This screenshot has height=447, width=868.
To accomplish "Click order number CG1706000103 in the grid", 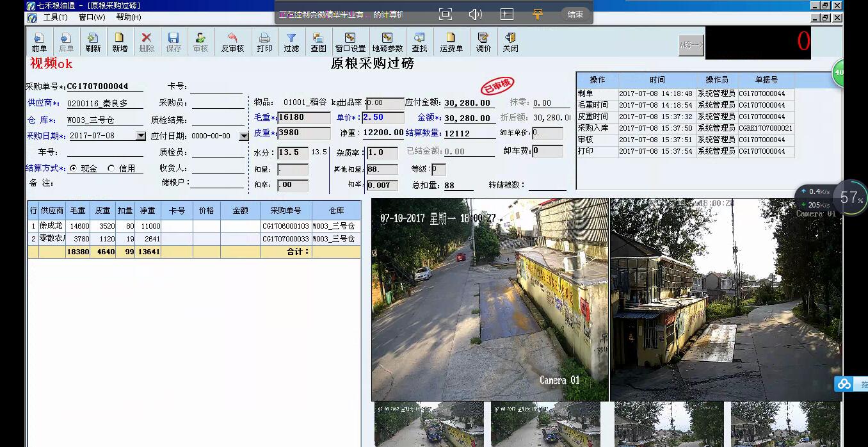I will click(285, 226).
